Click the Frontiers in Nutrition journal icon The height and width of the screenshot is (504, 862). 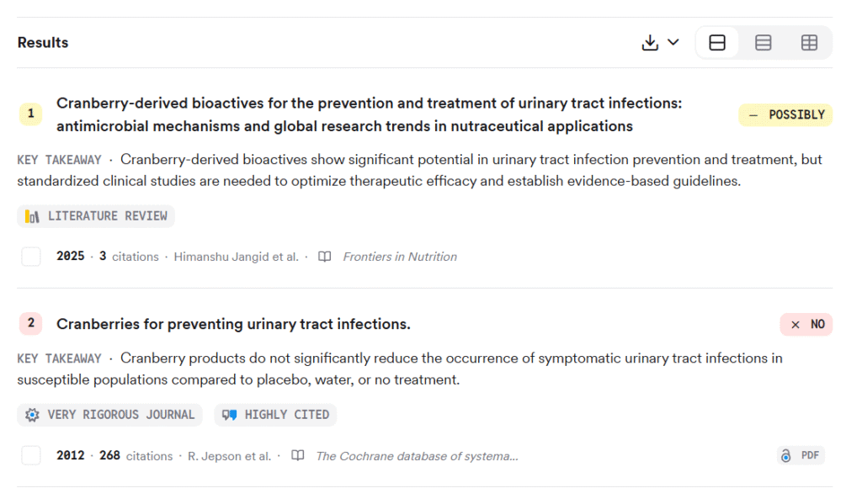click(324, 257)
